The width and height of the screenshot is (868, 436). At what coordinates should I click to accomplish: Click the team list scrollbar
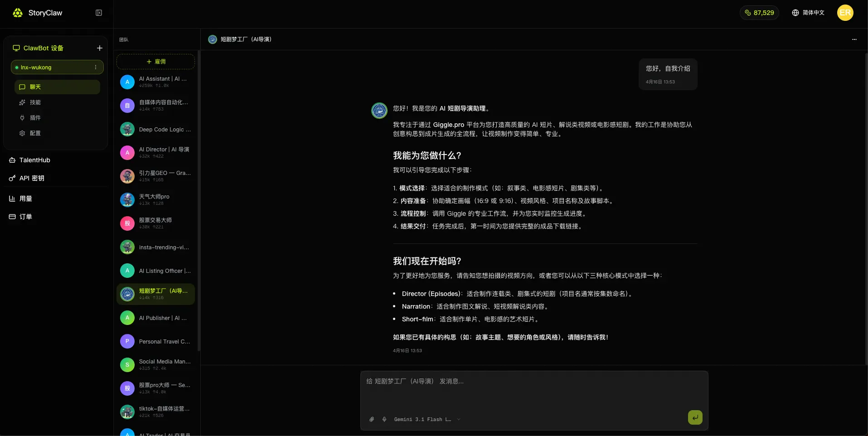point(199,201)
